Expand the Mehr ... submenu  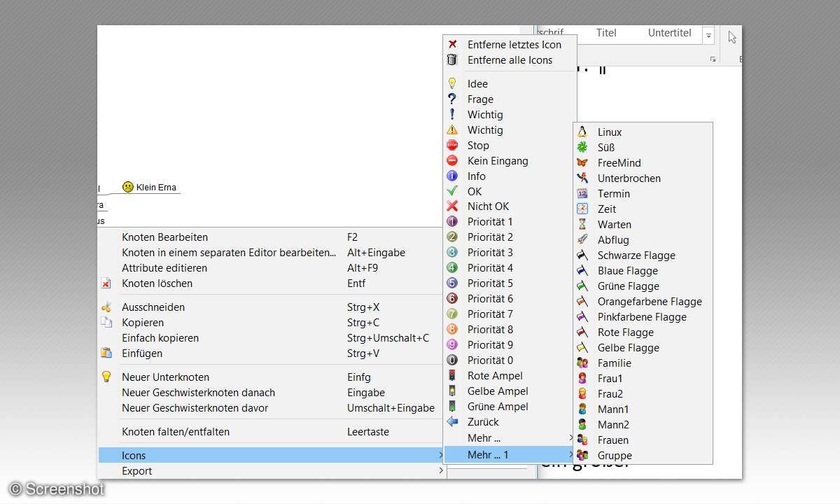(510, 437)
